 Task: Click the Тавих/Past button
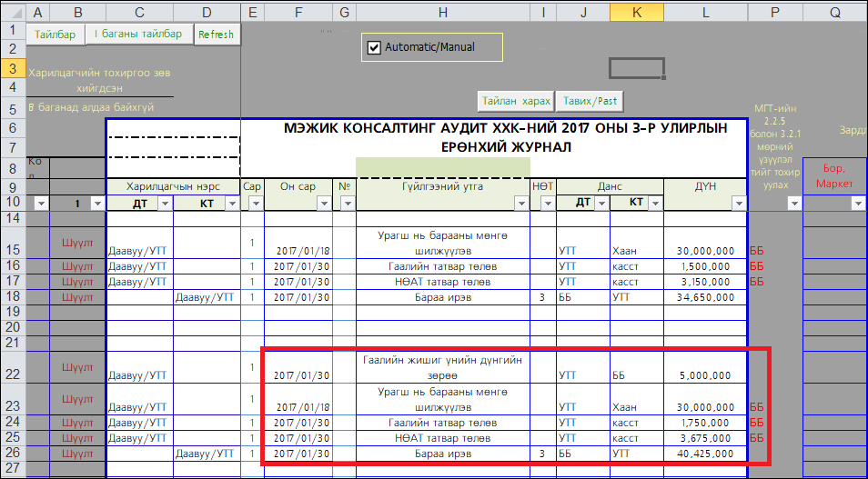coord(590,101)
